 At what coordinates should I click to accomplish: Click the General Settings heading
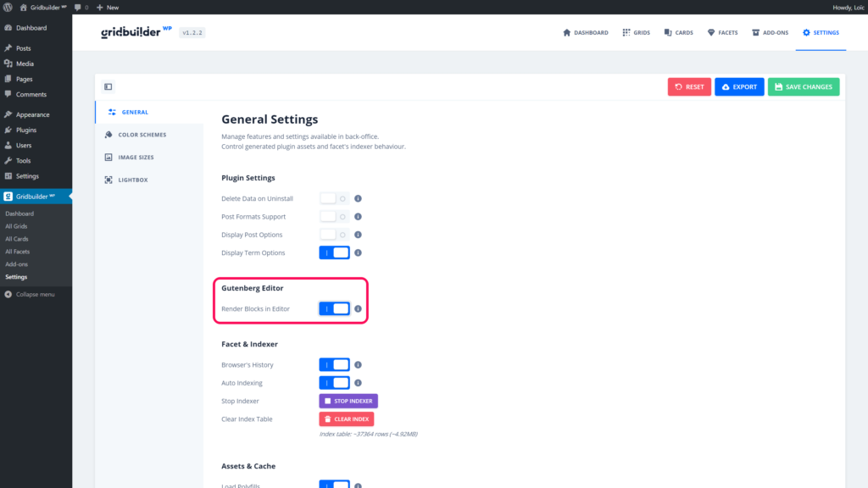coord(270,119)
